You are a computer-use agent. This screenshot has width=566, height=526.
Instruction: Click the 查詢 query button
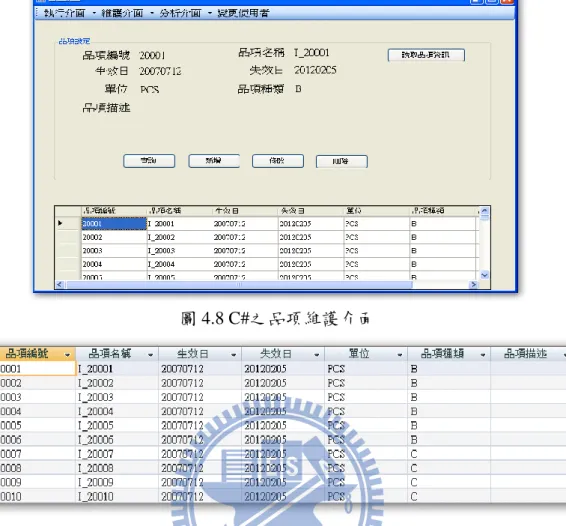coord(149,161)
